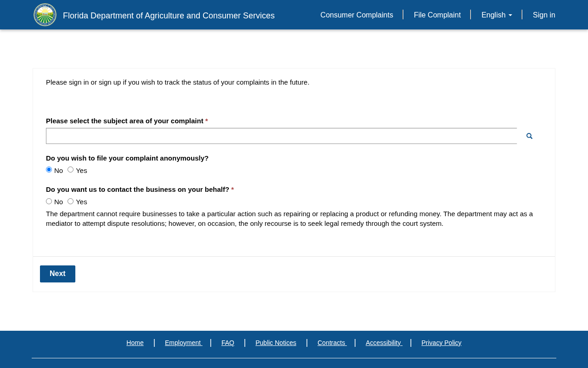Go to the File Complaint page
The width and height of the screenshot is (588, 368).
point(437,15)
